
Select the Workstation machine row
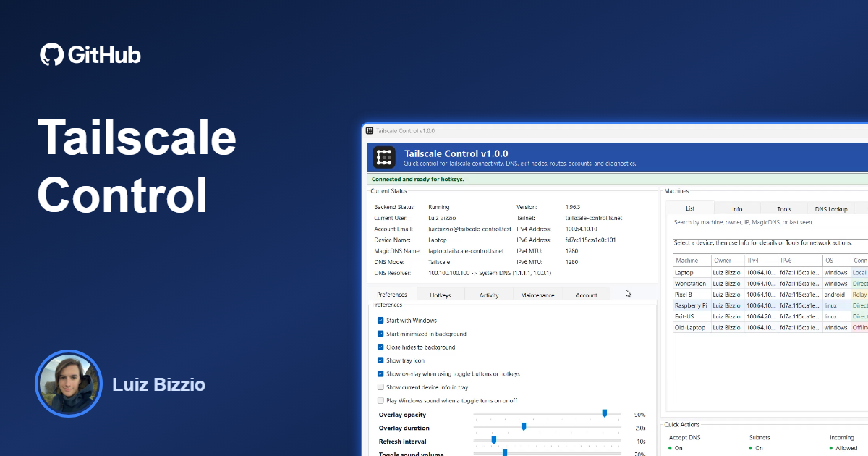click(x=770, y=284)
